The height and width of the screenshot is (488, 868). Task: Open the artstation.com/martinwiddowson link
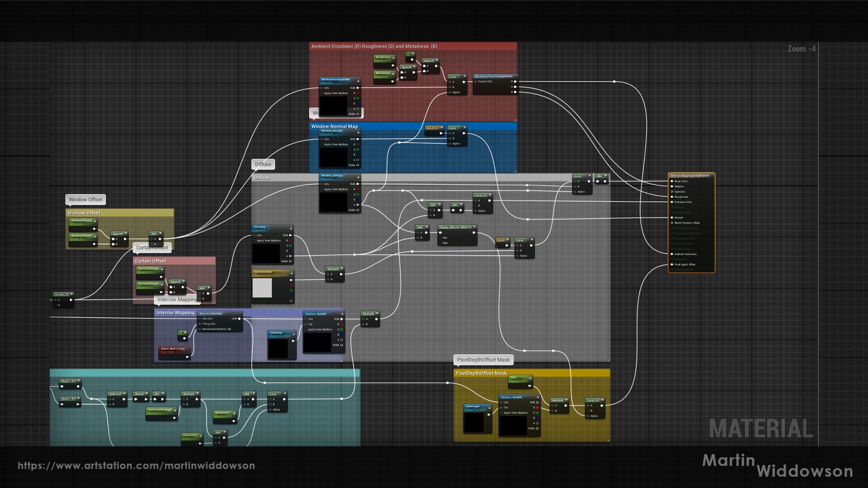point(136,465)
